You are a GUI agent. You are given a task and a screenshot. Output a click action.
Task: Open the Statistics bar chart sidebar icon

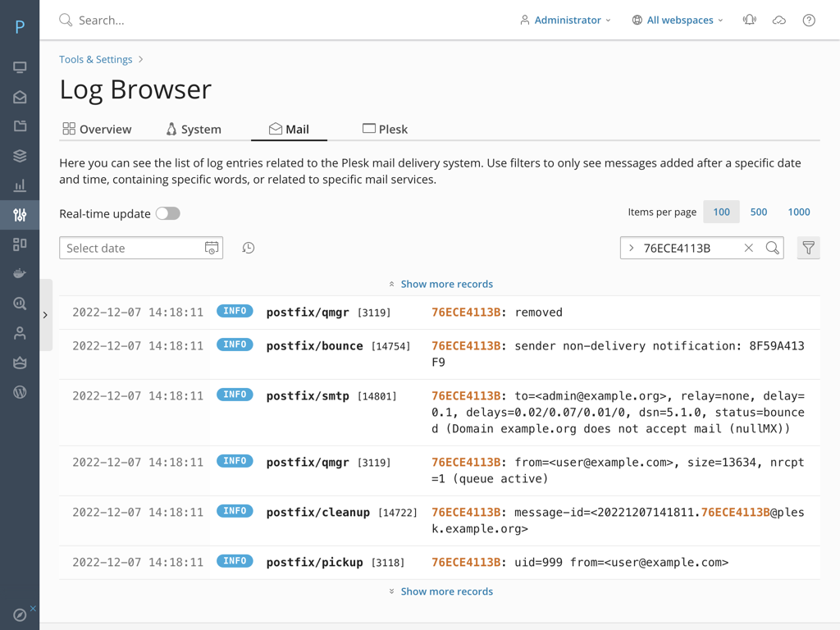(20, 185)
